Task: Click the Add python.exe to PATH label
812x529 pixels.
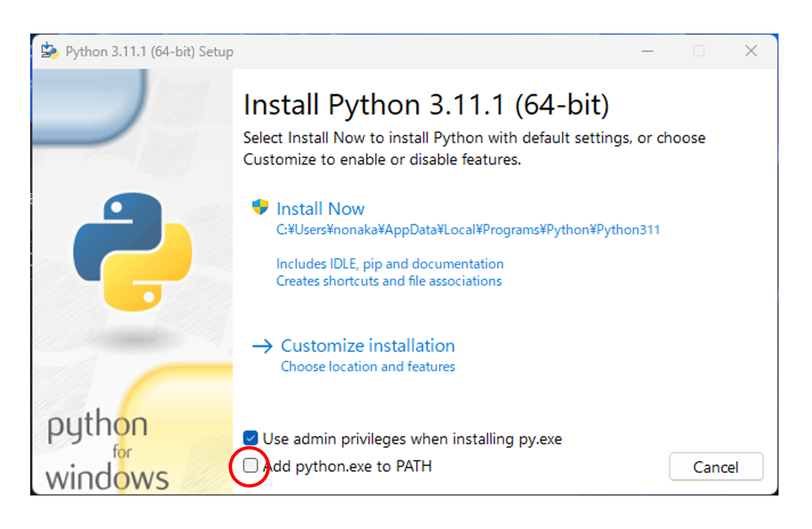Action: [x=349, y=466]
